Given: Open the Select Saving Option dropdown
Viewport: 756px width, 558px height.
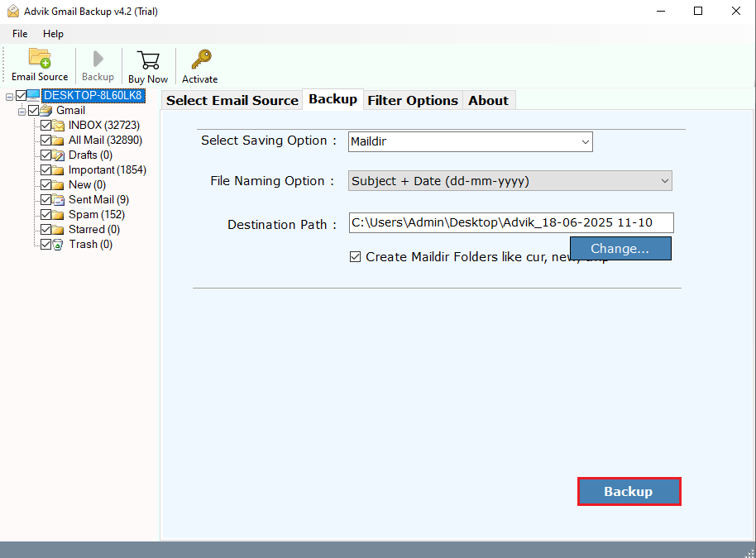Looking at the screenshot, I should [470, 141].
